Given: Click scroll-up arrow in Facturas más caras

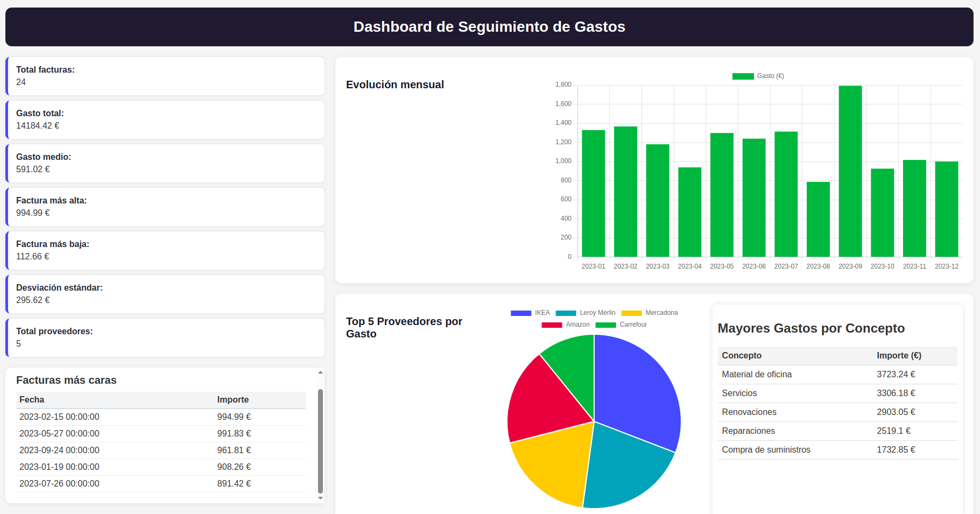Looking at the screenshot, I should click(320, 372).
